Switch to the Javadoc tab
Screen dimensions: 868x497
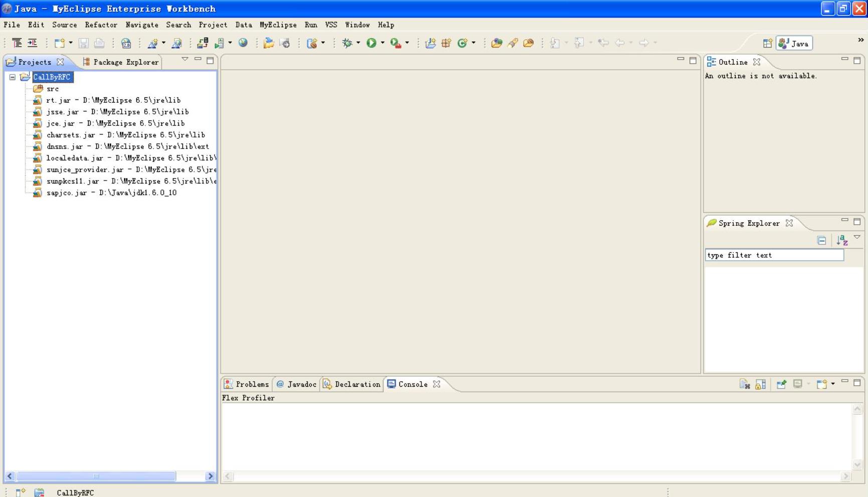pyautogui.click(x=297, y=384)
